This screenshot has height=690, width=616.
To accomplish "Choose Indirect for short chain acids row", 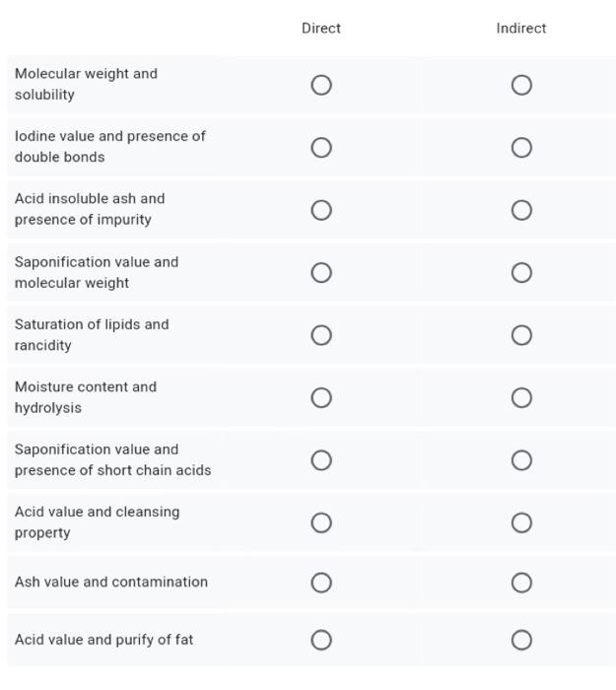I will [521, 460].
